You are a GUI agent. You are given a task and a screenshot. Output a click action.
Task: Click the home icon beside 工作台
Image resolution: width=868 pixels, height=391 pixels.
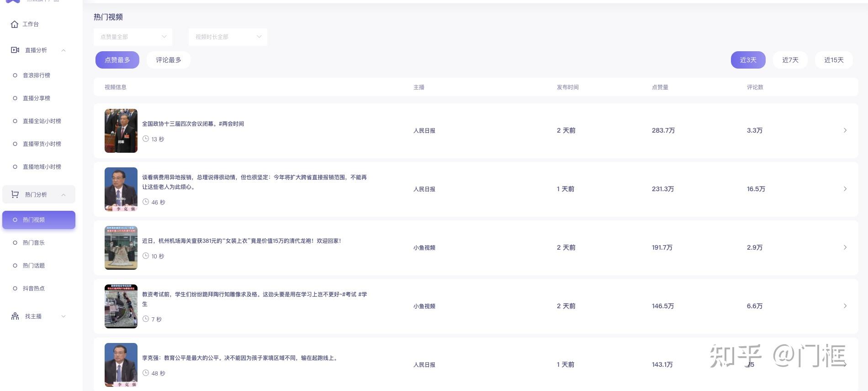click(x=15, y=24)
